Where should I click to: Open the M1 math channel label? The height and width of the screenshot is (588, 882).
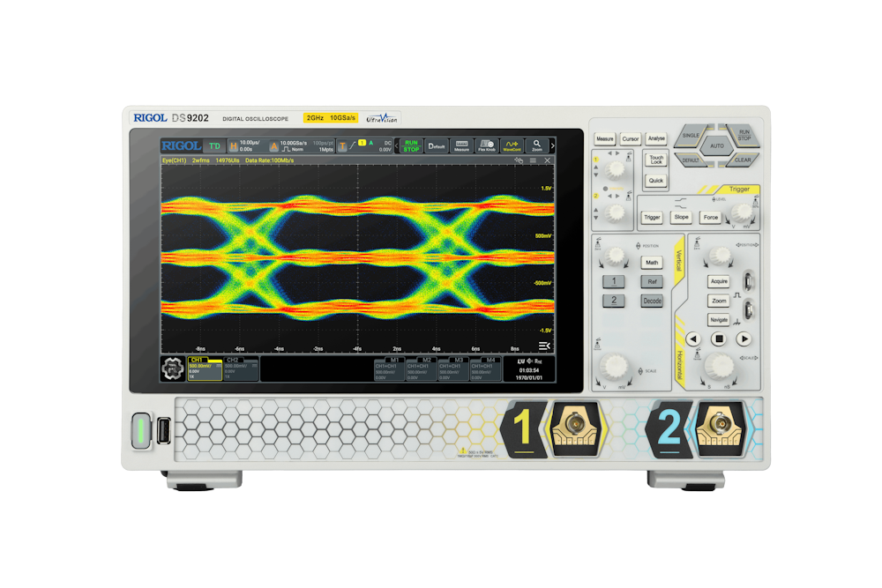point(394,360)
